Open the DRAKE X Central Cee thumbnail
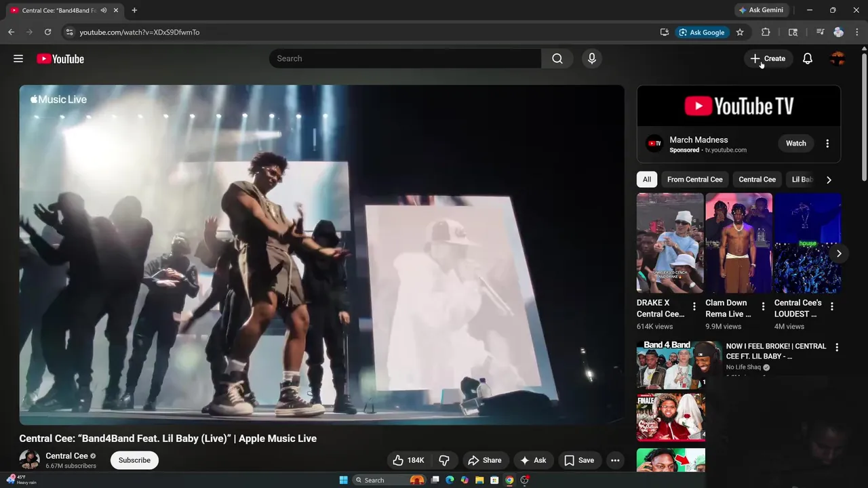868x488 pixels. click(670, 243)
